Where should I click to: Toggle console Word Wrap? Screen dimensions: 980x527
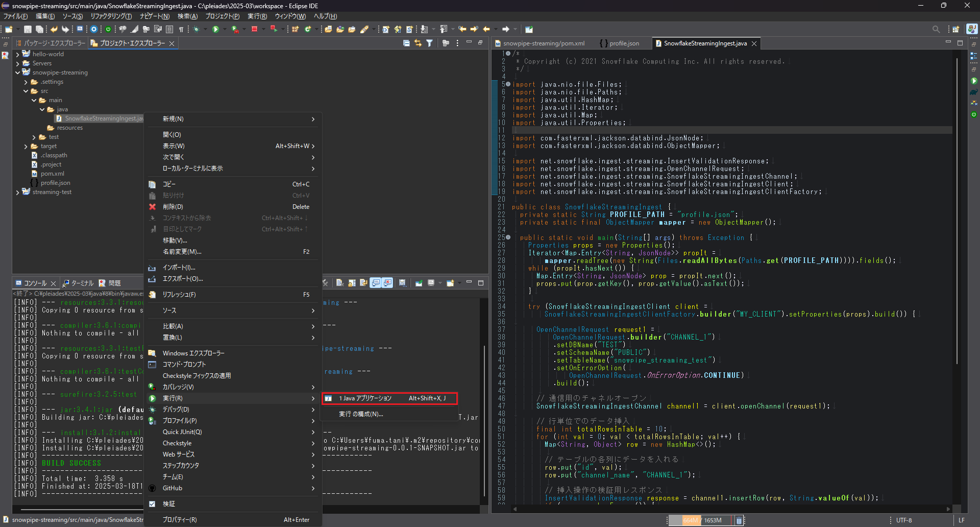(x=363, y=282)
